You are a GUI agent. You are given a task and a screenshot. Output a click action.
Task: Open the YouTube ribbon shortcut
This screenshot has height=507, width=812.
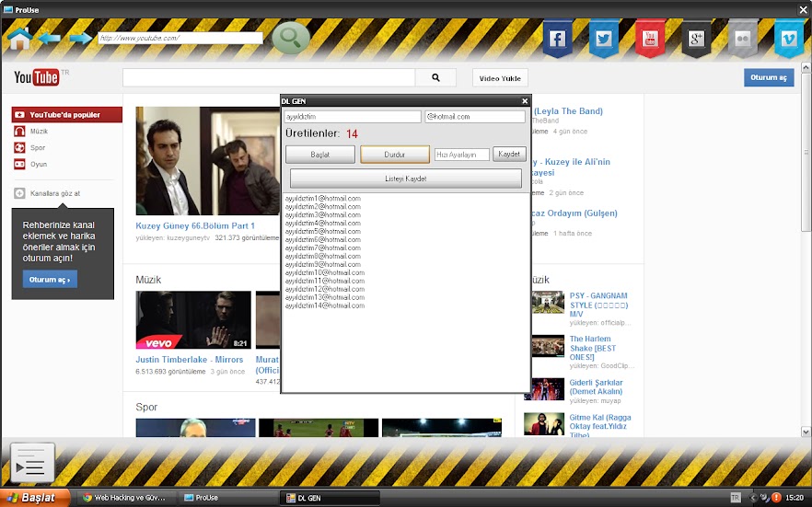650,39
